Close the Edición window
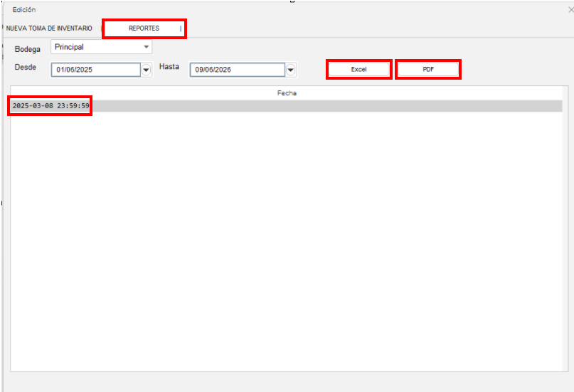This screenshot has height=392, width=574. pos(569,10)
